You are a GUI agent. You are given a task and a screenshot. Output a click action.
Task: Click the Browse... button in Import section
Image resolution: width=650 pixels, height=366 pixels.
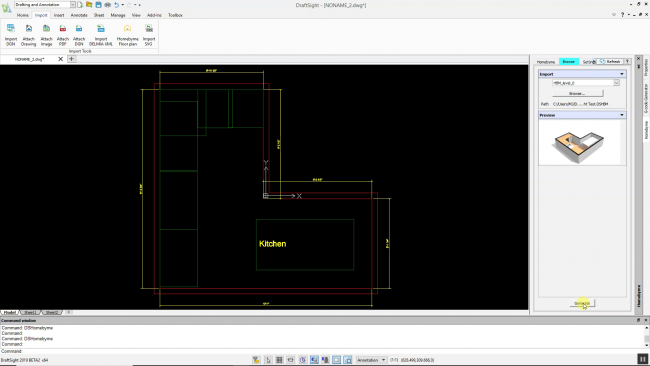coord(577,93)
